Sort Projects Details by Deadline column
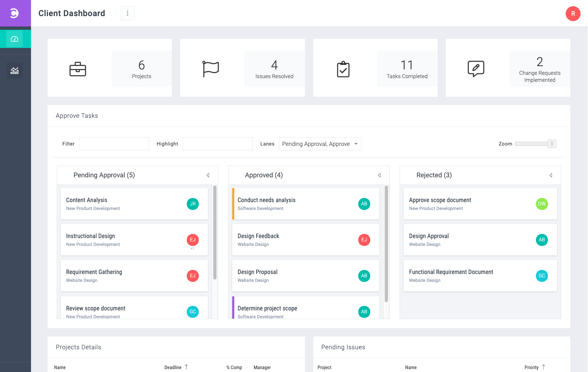 click(173, 367)
